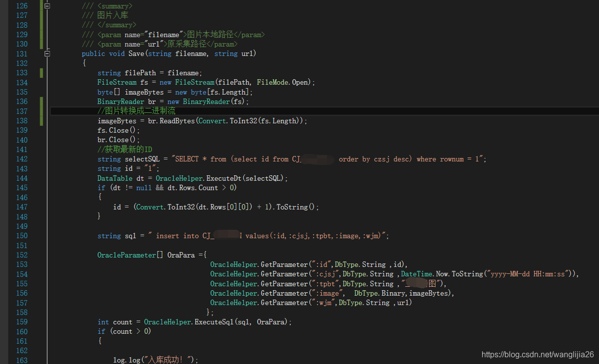Click "values(:id,:cjsj,:tpbt,:image,:wjm)" in the insert string

pyautogui.click(x=313, y=236)
